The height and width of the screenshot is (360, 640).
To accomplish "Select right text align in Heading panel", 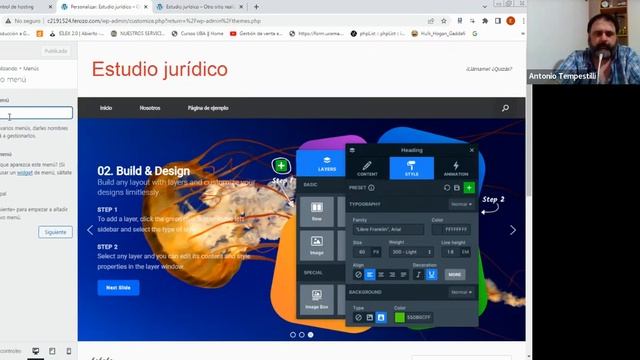I will coord(392,275).
